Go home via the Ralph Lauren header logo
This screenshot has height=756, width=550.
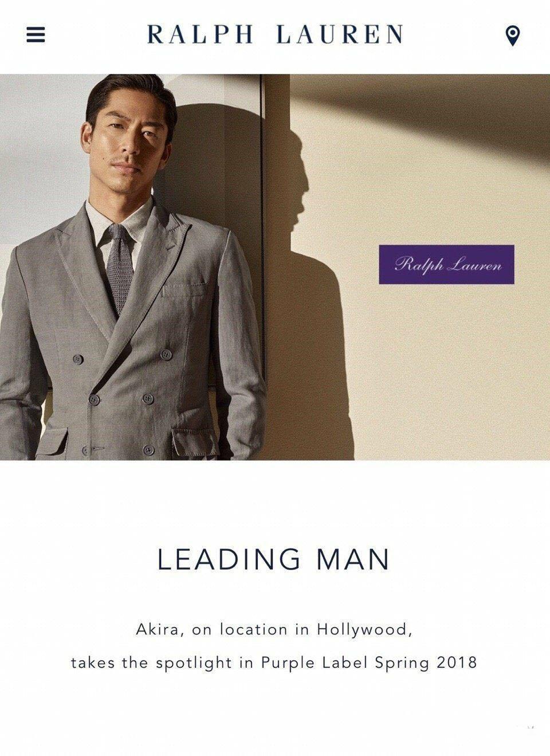click(x=275, y=34)
